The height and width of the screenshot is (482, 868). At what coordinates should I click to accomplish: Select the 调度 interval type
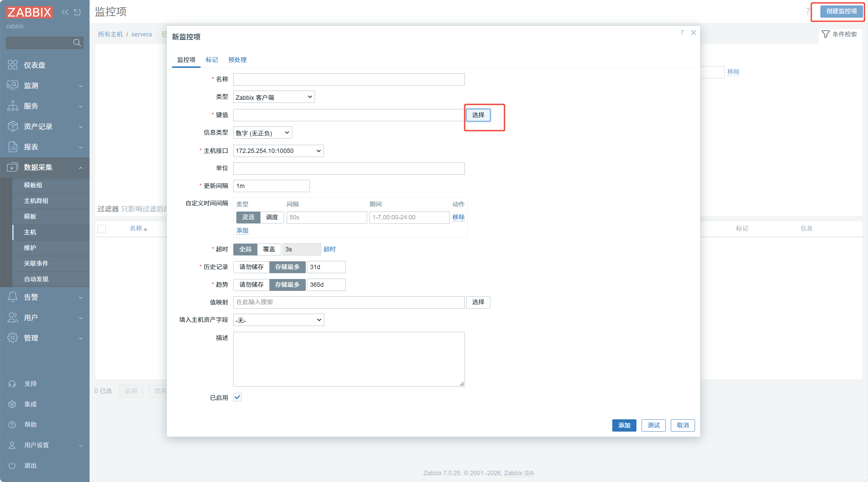[x=272, y=217]
